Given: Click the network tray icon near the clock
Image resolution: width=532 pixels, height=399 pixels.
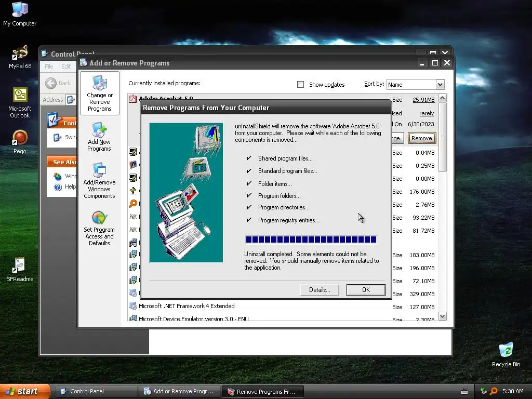Looking at the screenshot, I should tap(484, 391).
